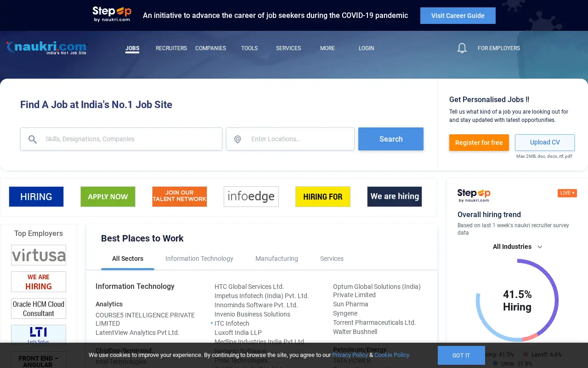Dismiss cookies with GOT IT button

[x=461, y=356]
